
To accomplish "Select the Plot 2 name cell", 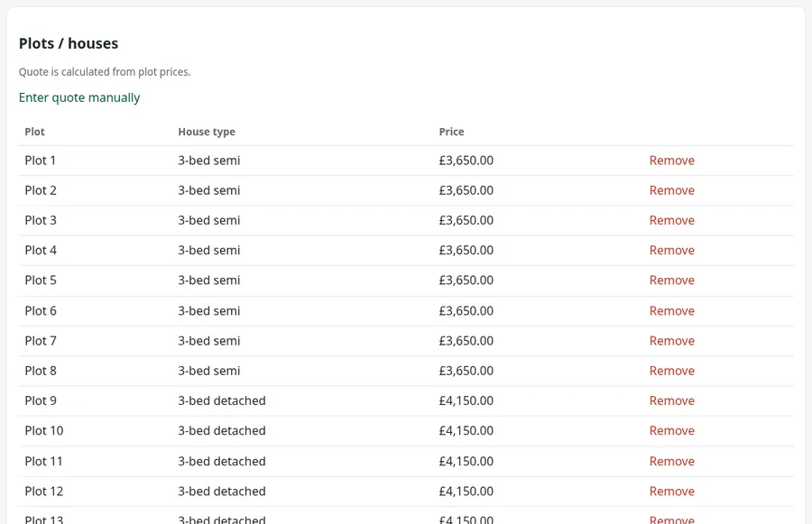I will 41,190.
